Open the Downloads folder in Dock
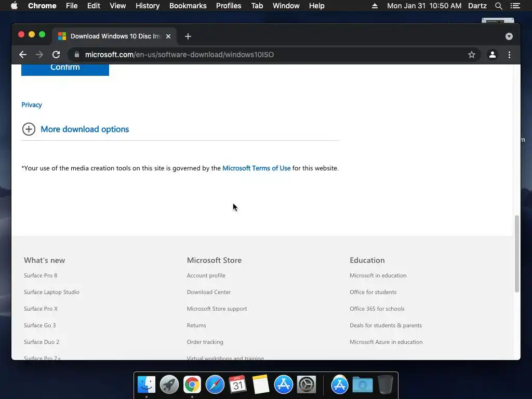Image resolution: width=532 pixels, height=399 pixels. tap(363, 385)
